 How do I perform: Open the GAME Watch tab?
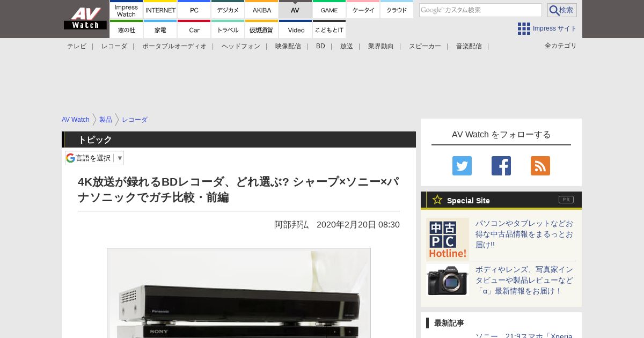329,10
